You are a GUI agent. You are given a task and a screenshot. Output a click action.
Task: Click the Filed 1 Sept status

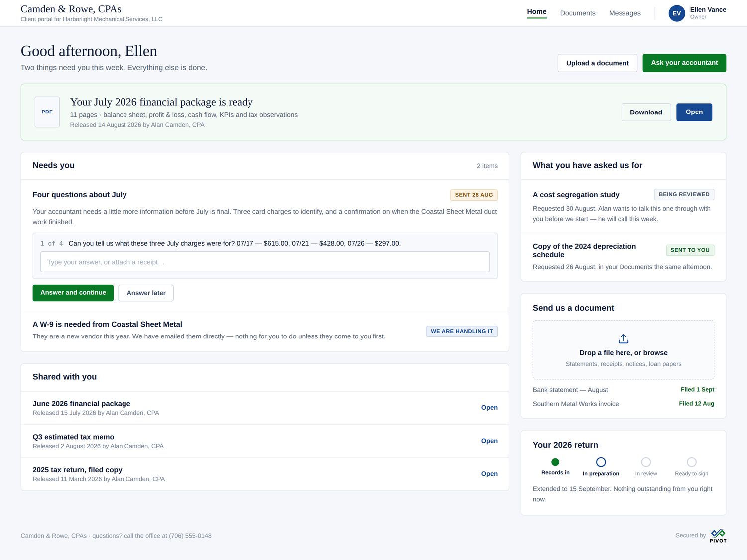(x=697, y=390)
